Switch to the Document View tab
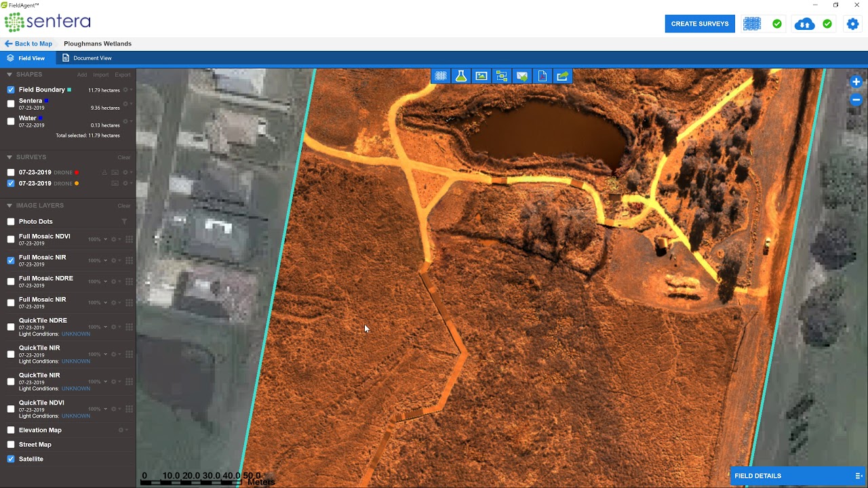The width and height of the screenshot is (868, 488). point(87,58)
